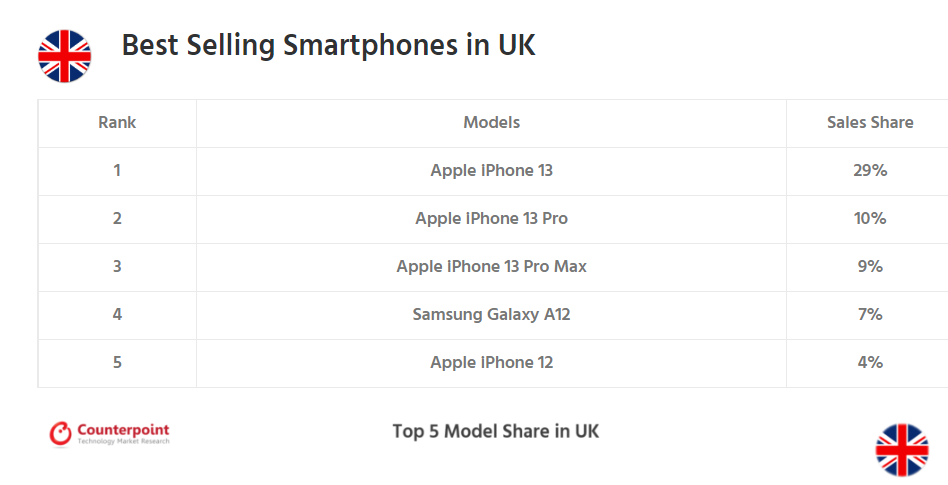The image size is (948, 485).
Task: Click the Counterpoint logo
Action: click(110, 433)
